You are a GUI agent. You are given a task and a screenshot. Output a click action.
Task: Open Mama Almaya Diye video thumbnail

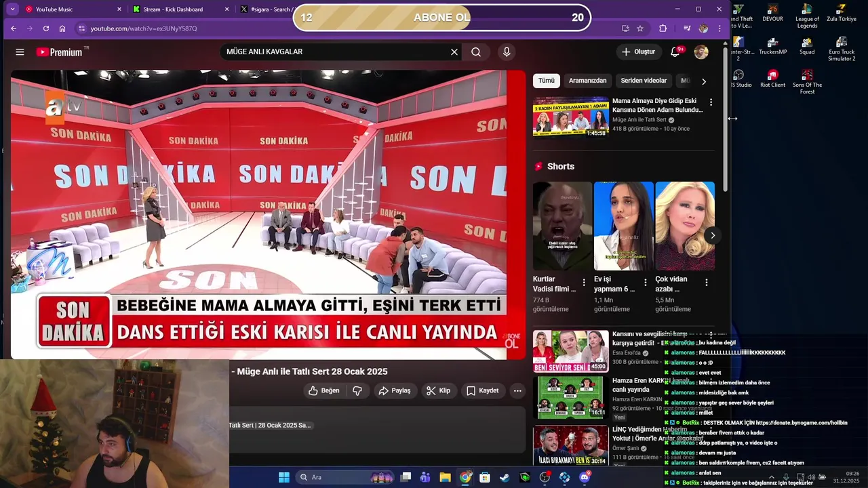pyautogui.click(x=570, y=117)
